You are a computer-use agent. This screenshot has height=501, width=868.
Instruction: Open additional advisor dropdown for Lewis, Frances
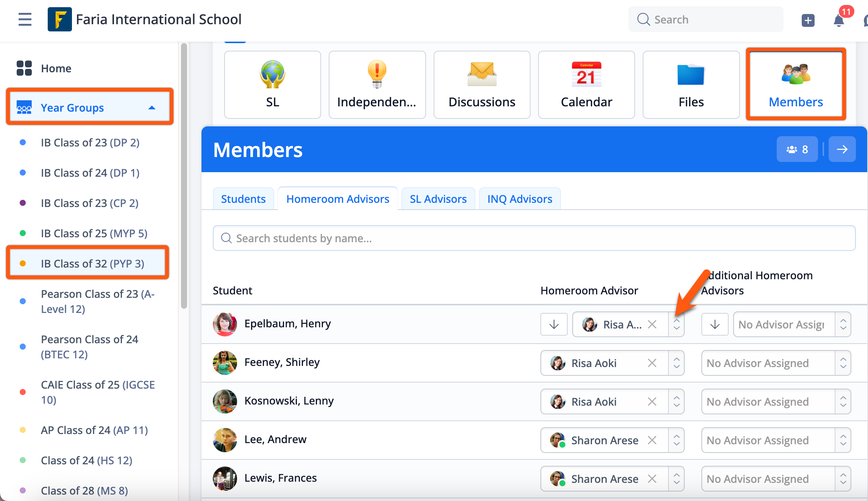coord(843,479)
